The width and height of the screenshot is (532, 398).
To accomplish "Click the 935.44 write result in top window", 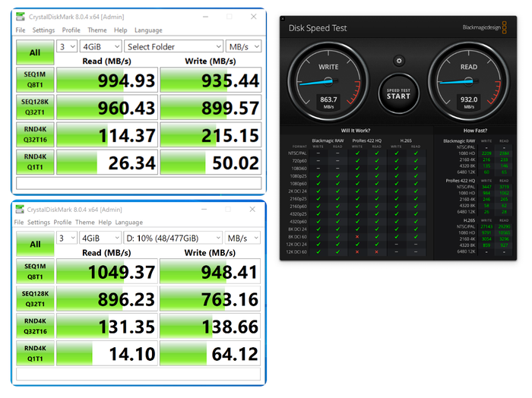I will [211, 80].
